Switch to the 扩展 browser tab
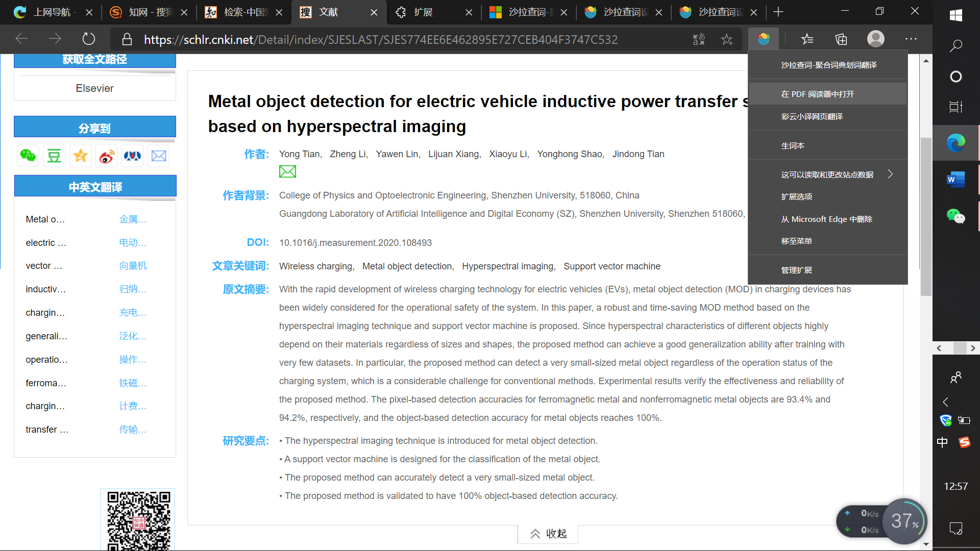This screenshot has height=551, width=980. coord(424,12)
